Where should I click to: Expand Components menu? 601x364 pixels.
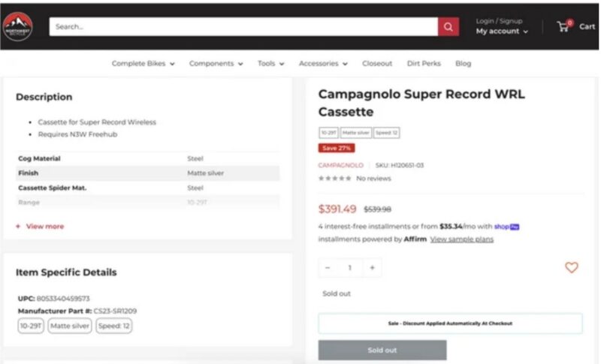[x=216, y=64]
